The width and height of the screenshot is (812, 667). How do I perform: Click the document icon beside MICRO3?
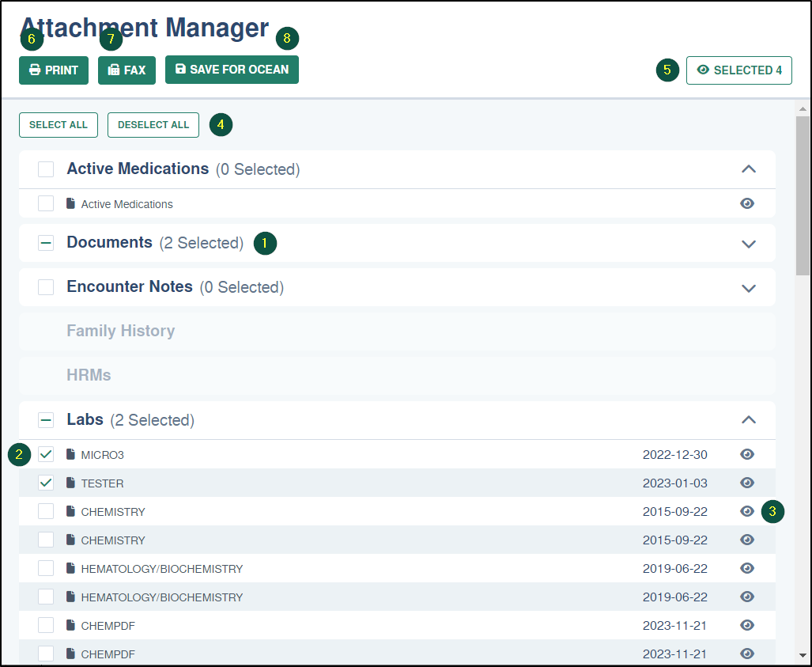[71, 454]
